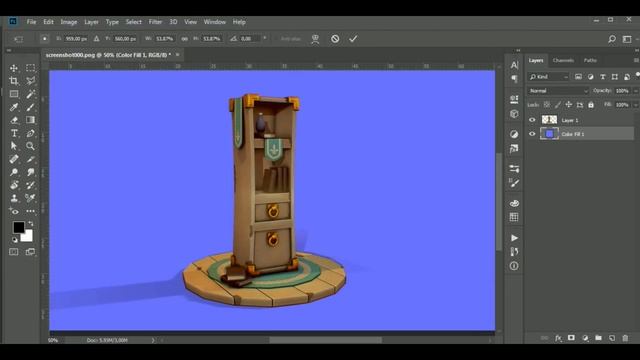
Task: Filter layers by type layers icon
Action: [603, 77]
